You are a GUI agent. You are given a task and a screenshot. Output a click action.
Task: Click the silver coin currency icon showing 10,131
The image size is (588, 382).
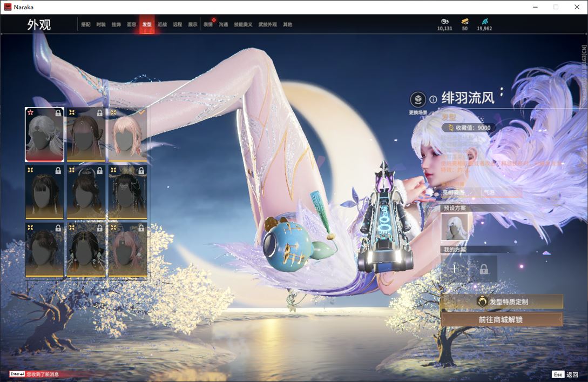tap(445, 22)
